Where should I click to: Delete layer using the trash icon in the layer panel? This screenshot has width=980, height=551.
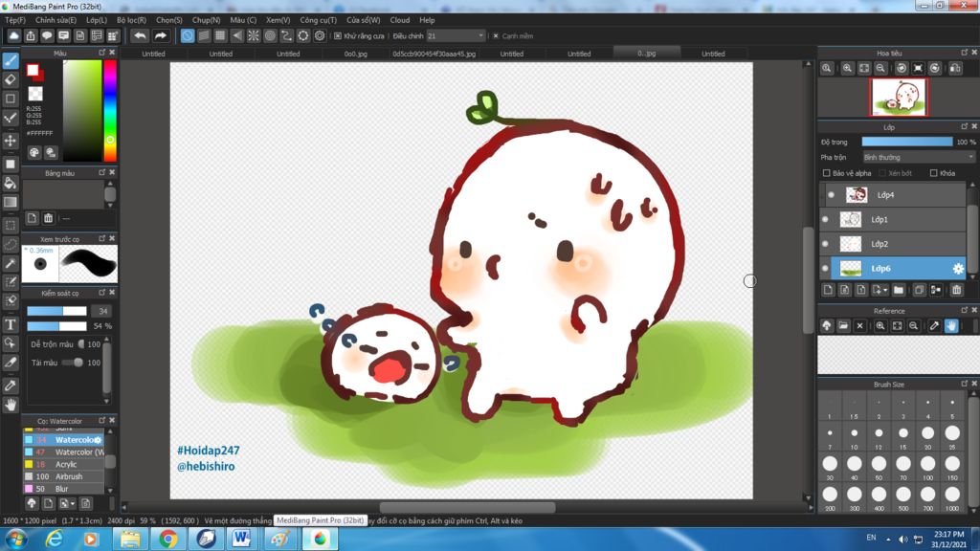(x=956, y=290)
